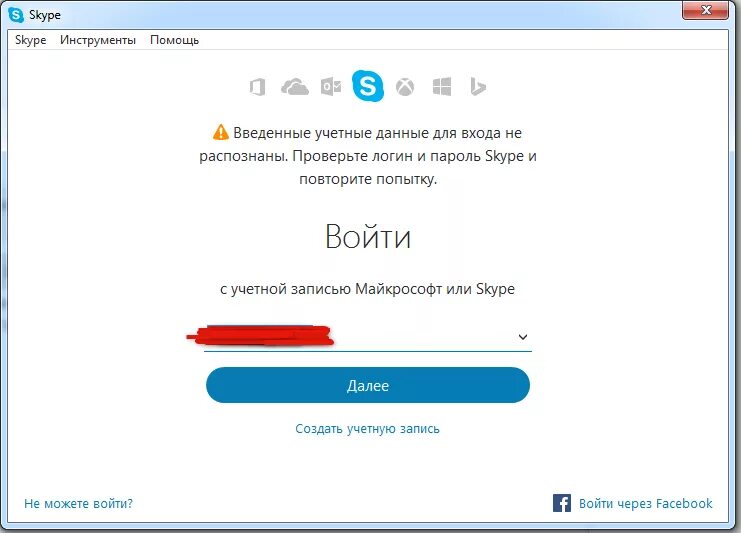Image resolution: width=741 pixels, height=533 pixels.
Task: Open the Помощь menu
Action: click(174, 40)
